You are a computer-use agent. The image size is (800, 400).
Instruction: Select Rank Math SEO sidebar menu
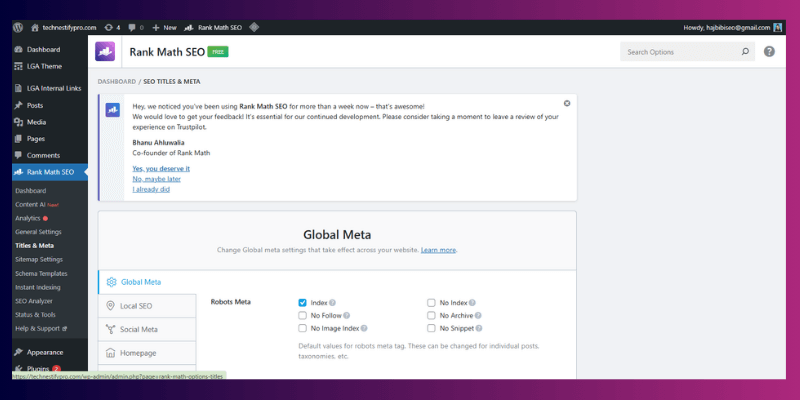tap(49, 172)
